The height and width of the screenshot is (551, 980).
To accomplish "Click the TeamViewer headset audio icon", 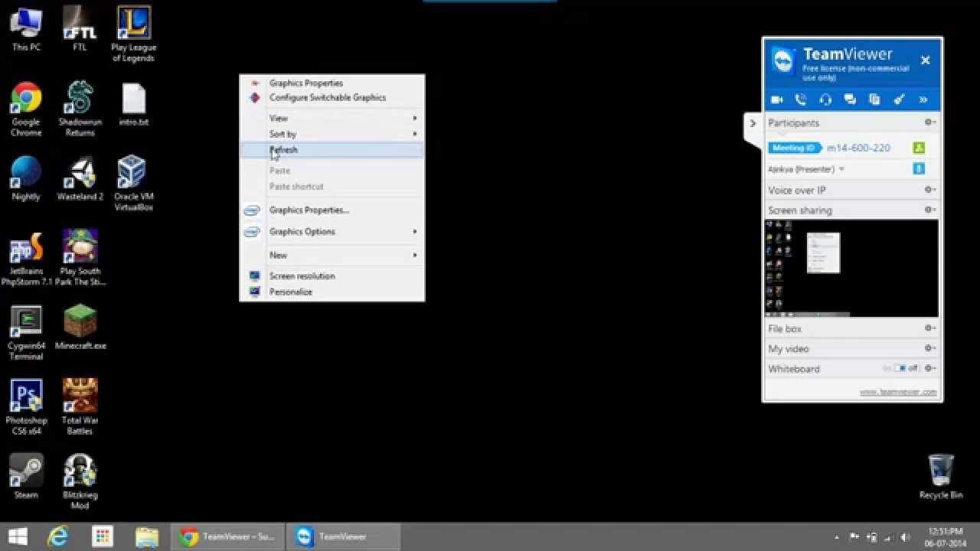I will coord(825,99).
